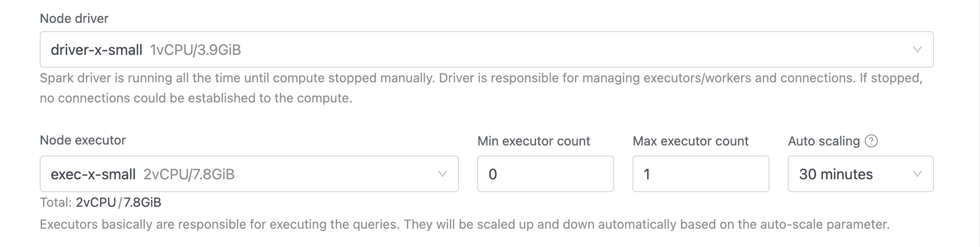Click the chevron arrow beside 30 minutes

click(x=917, y=174)
